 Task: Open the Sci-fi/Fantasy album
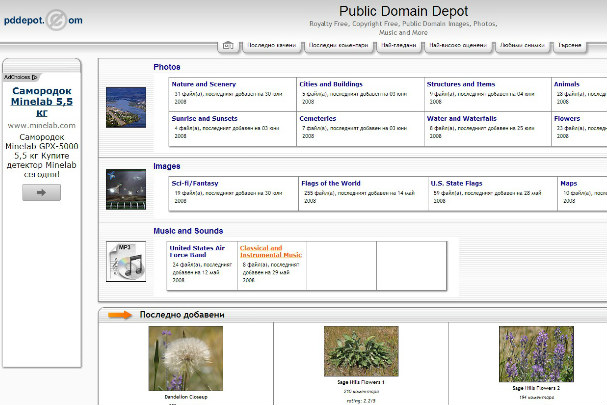tap(195, 183)
